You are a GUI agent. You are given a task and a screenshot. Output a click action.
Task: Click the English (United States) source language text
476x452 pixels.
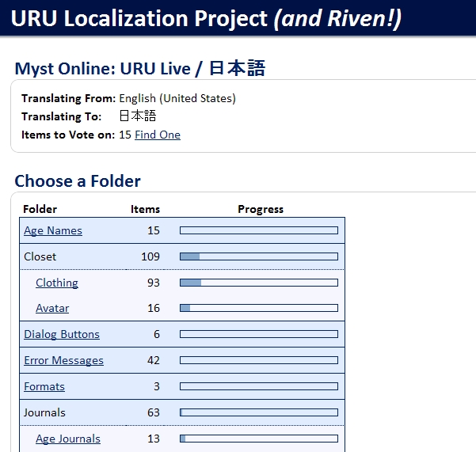(177, 98)
